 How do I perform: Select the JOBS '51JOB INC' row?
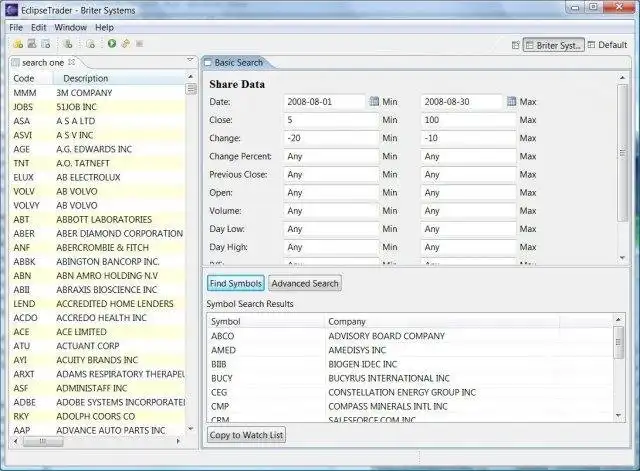pos(98,107)
